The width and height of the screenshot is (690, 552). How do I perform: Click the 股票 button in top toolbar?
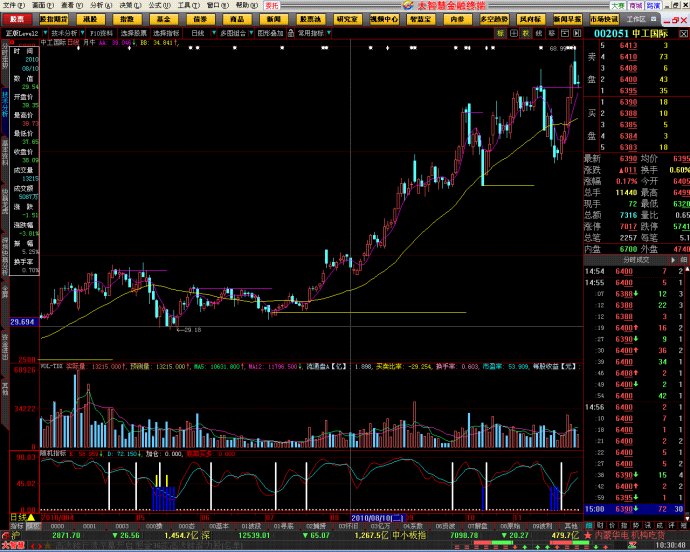(x=17, y=19)
